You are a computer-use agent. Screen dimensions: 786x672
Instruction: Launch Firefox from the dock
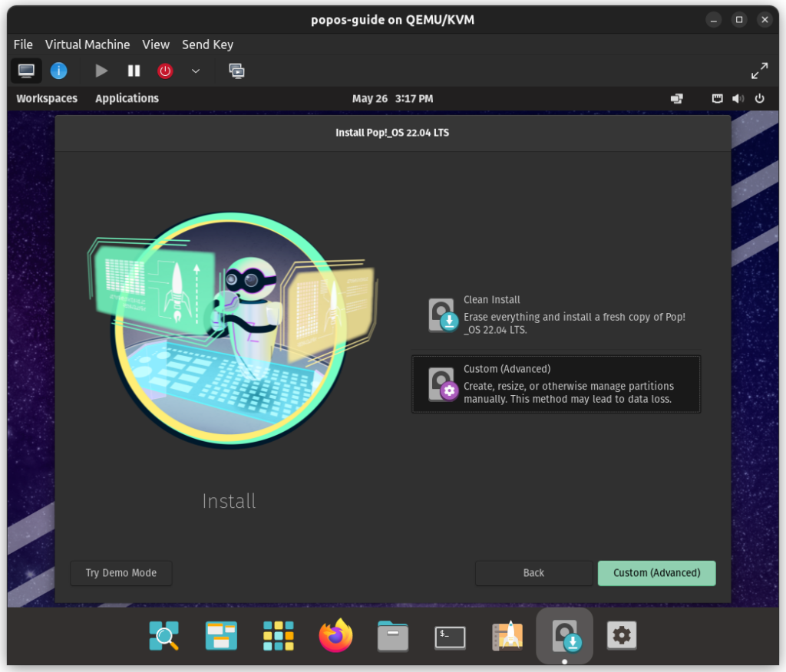(335, 635)
